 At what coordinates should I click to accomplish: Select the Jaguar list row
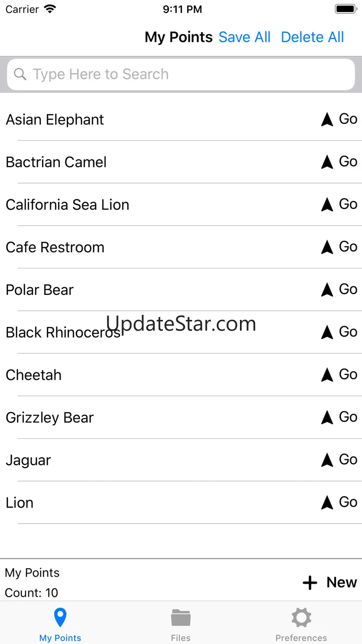(181, 460)
